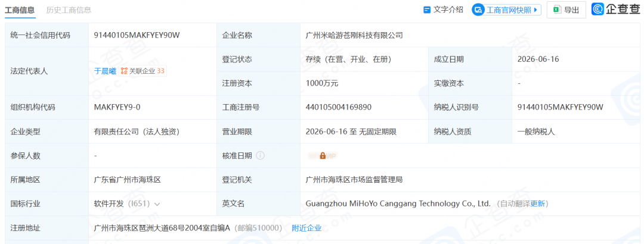This screenshot has width=644, height=244.
Task: Click the 统一社会信用代码 label cell
Action: 47,35
